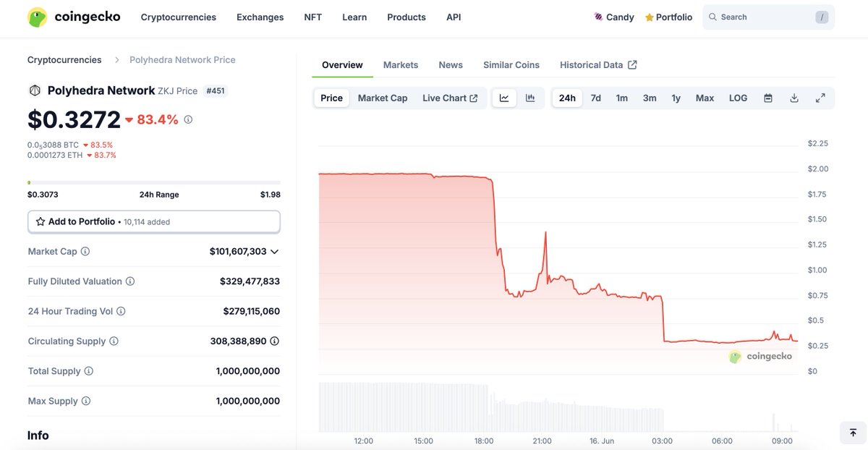Open the Historical Data external link

point(598,64)
